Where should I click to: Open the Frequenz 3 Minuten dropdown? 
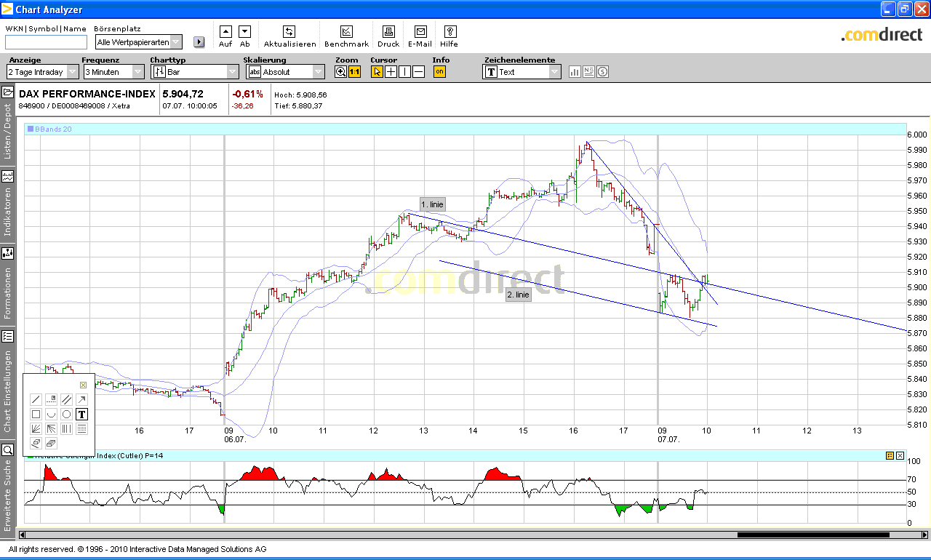pos(114,71)
